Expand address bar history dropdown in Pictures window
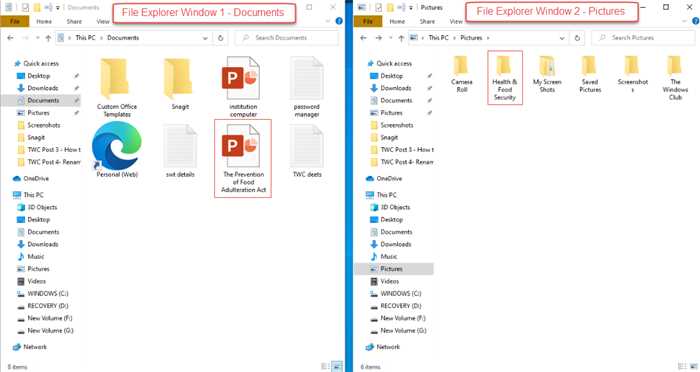Screen dimensions: 700x372 click(562, 38)
